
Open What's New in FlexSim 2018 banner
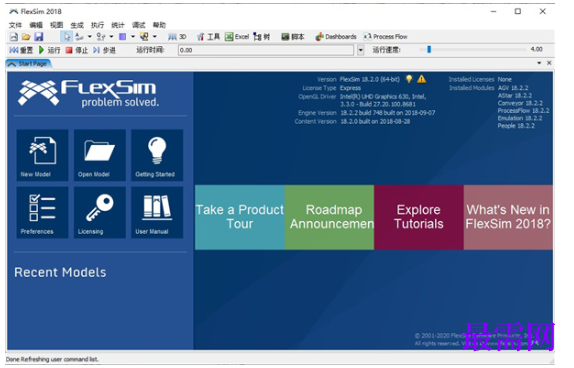click(508, 217)
